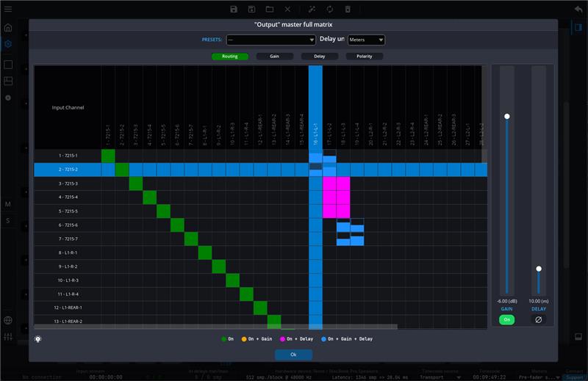Select the Polarity tab

pyautogui.click(x=365, y=57)
